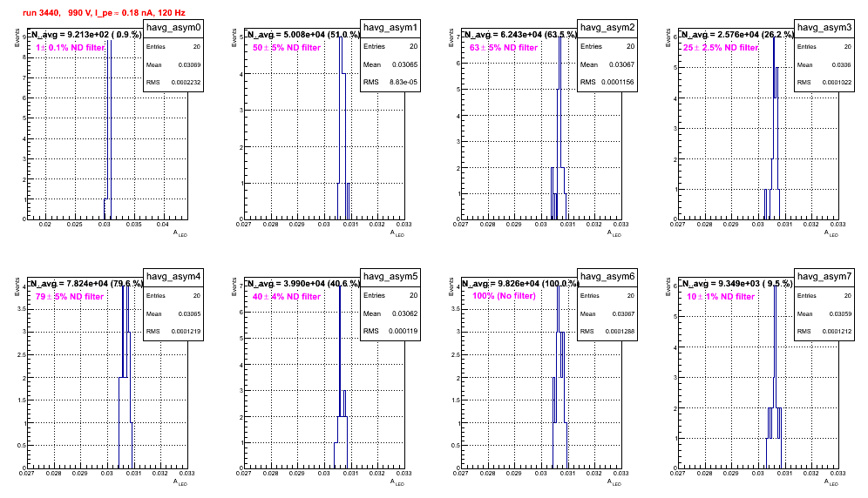Screen dimensions: 868x498
Task: Click the Entries row in havg_asym5 box
Action: (x=390, y=295)
